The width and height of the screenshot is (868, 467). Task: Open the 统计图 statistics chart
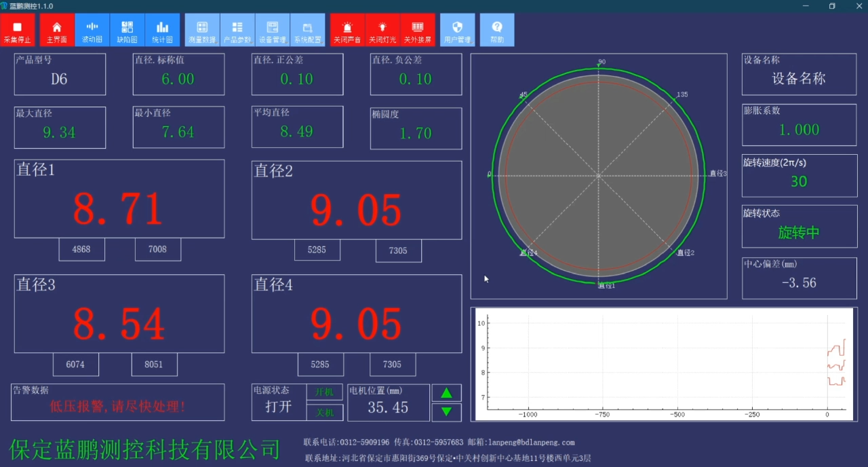pos(163,31)
